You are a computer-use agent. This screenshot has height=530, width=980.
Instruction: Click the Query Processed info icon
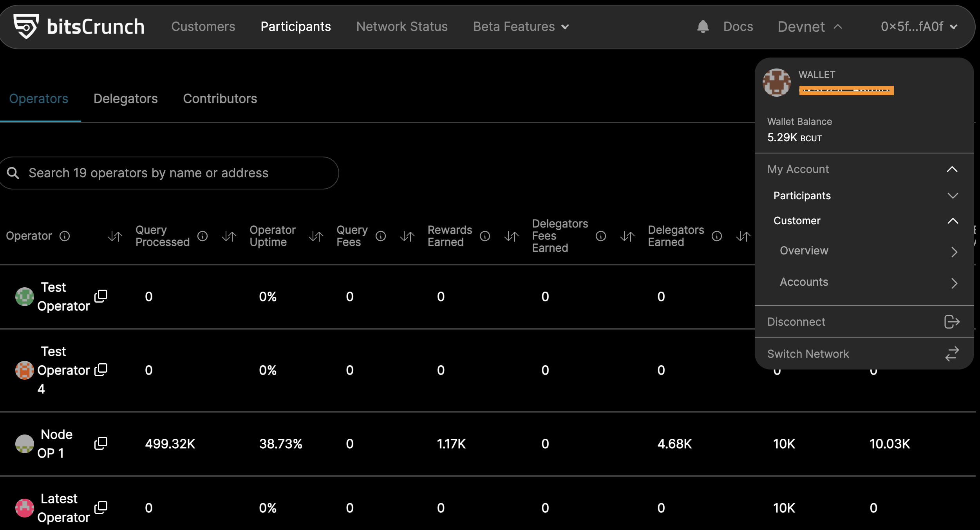point(203,236)
